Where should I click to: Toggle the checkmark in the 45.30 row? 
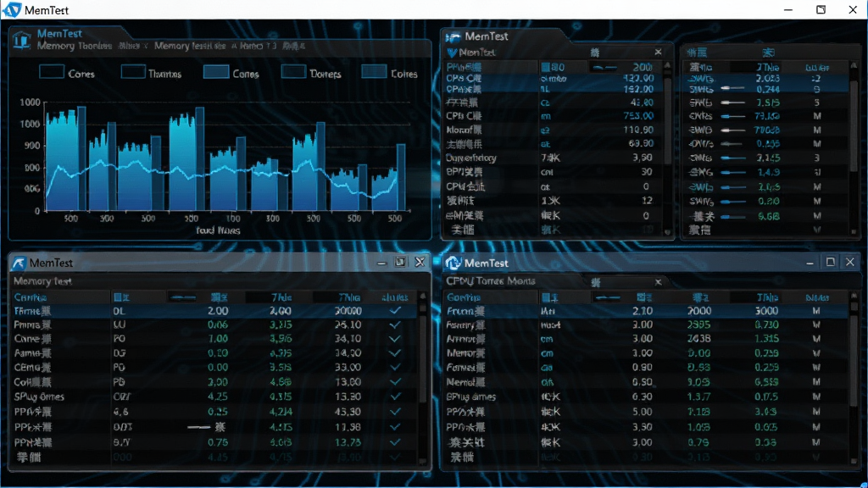pyautogui.click(x=395, y=412)
